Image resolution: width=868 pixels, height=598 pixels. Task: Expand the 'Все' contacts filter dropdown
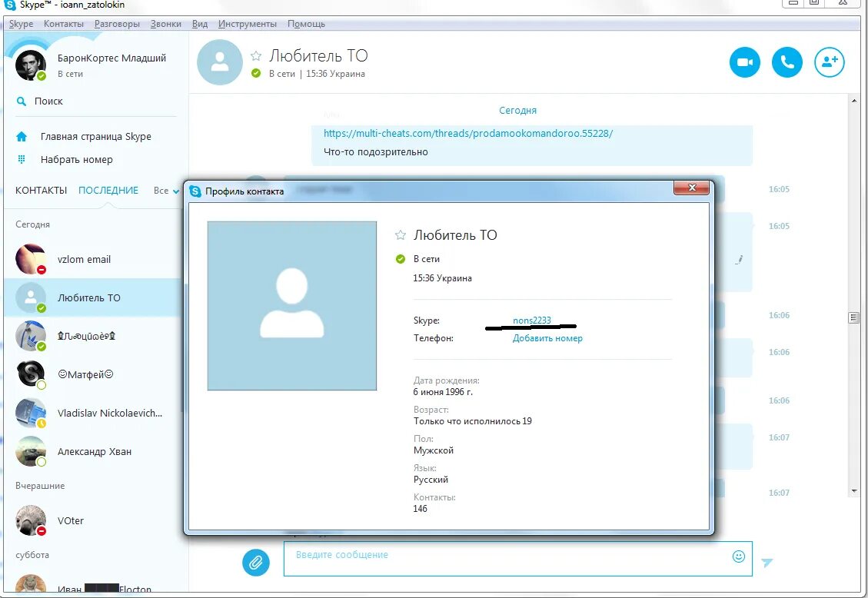[166, 191]
